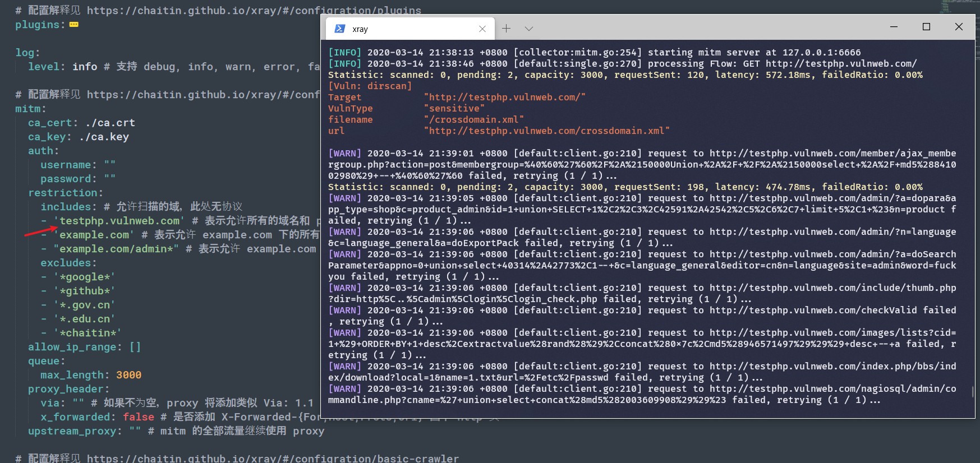The image size is (980, 463).
Task: Expand the folded plugins block marker
Action: point(74,25)
